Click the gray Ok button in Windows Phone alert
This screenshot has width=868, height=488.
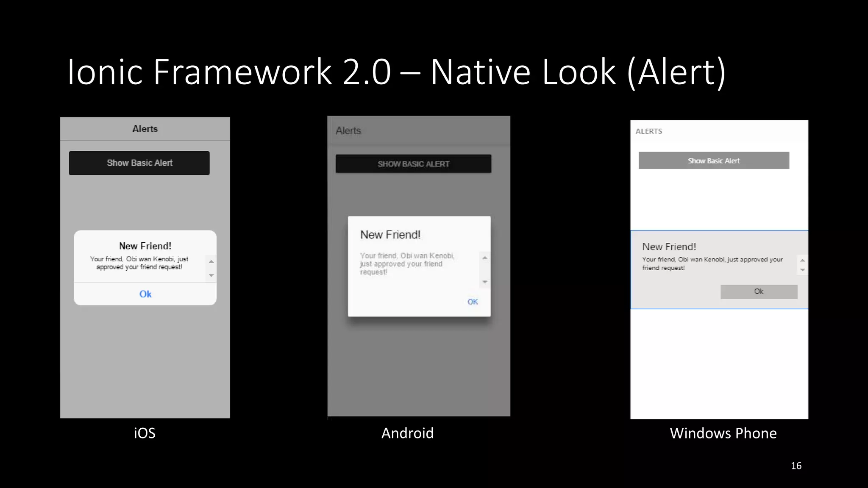click(x=759, y=291)
